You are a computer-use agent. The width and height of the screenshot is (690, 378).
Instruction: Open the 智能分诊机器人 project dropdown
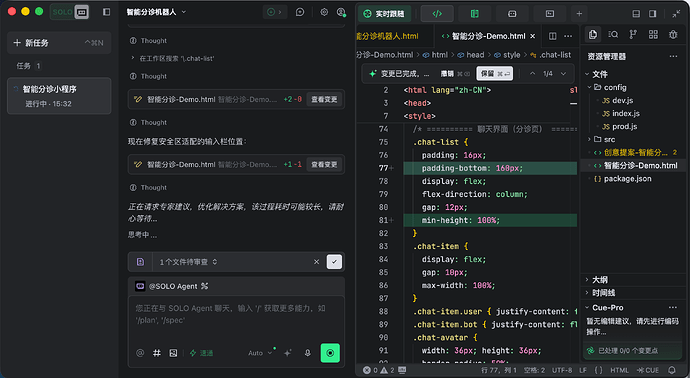tap(156, 12)
